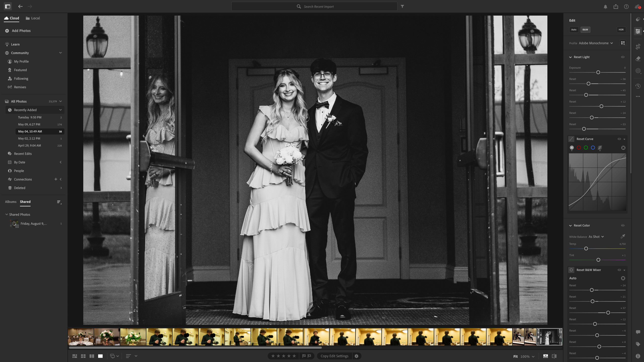644x362 pixels.
Task: Click the Exposure slider handle
Action: [x=598, y=72]
